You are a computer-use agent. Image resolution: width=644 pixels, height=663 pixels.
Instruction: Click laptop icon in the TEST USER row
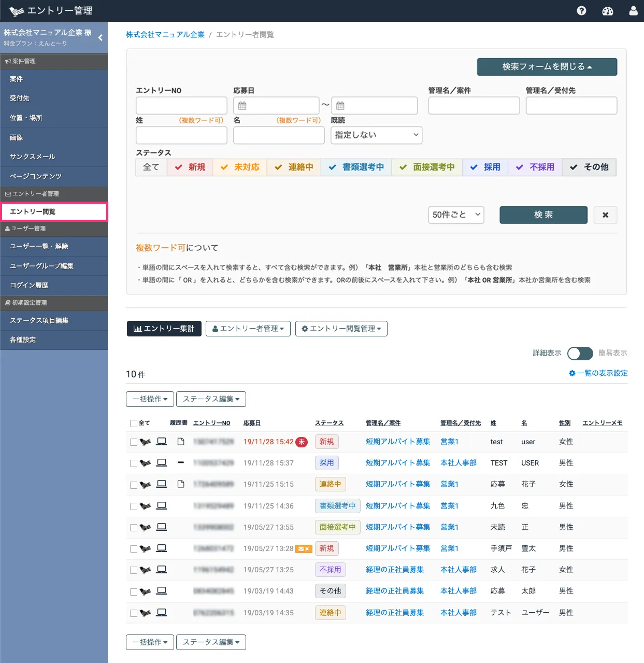coord(162,463)
